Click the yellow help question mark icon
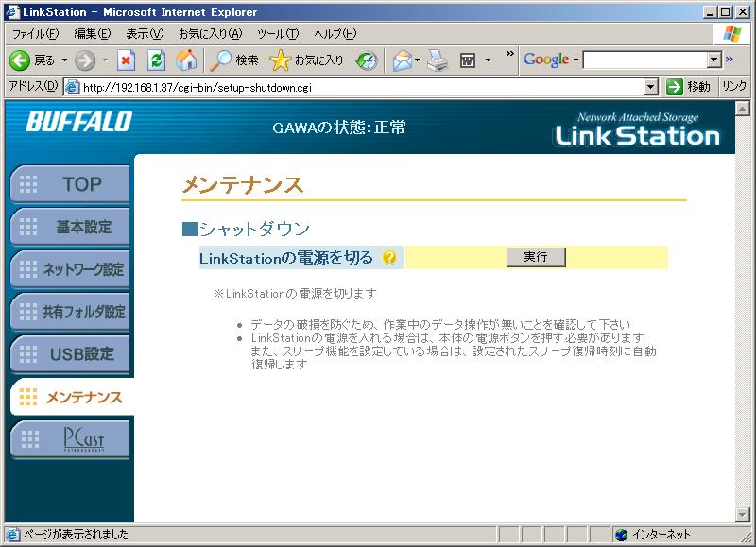756x547 pixels. pos(388,257)
